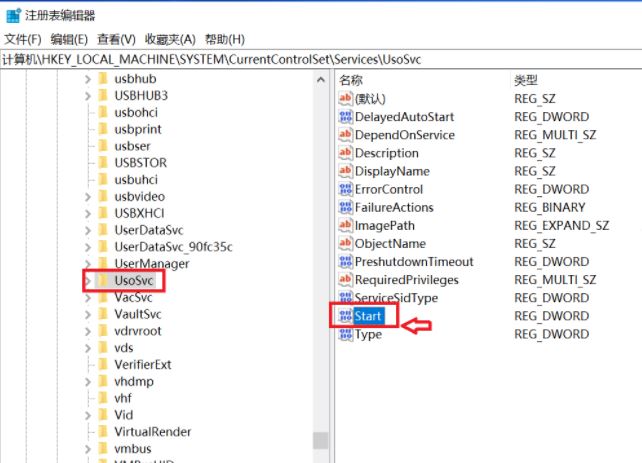Expand the usbhub tree node

click(x=88, y=79)
